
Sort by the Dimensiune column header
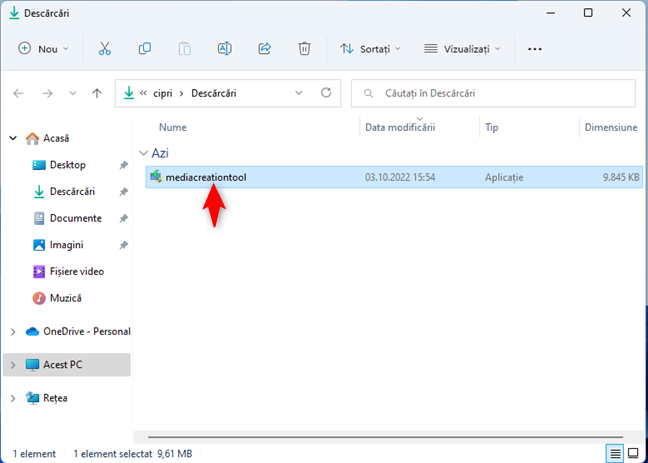tap(611, 127)
